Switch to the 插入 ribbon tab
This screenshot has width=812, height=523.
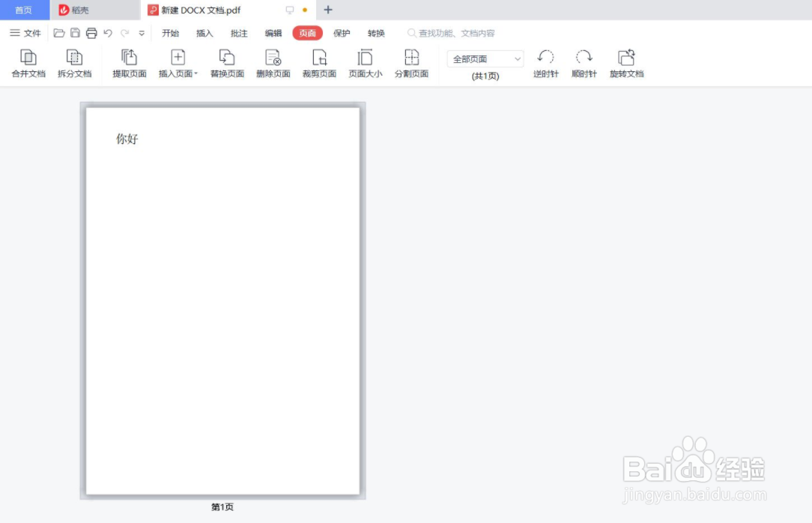[204, 33]
